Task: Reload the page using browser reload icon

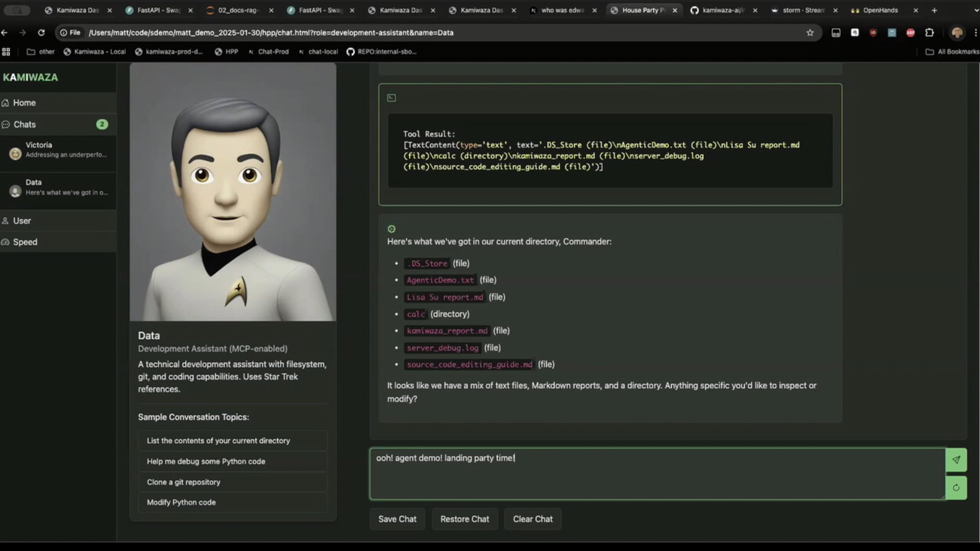Action: pos(41,33)
